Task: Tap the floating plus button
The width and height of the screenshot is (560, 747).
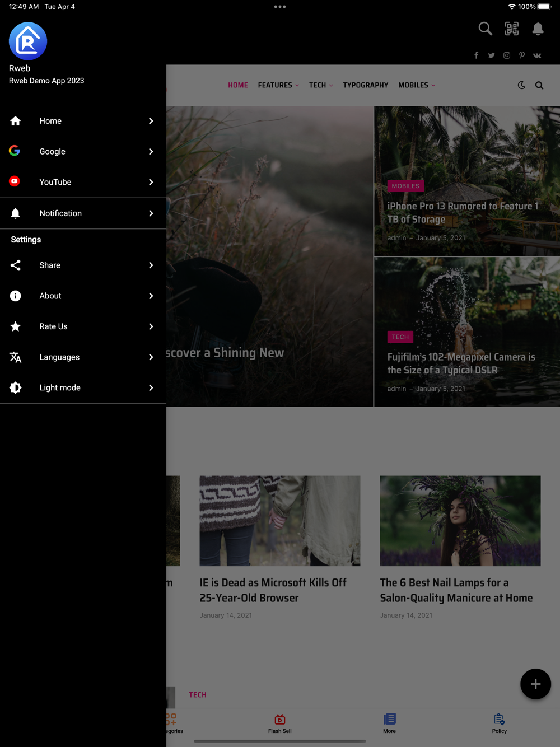Action: pos(535,684)
